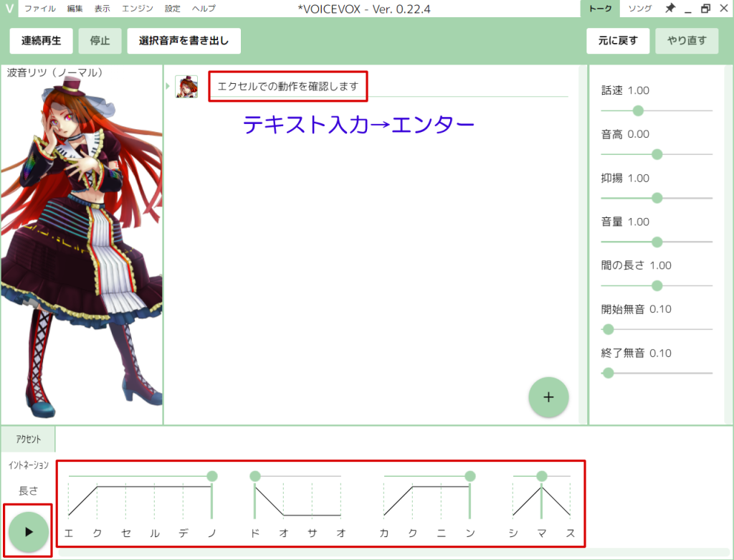Click the character avatar icon beside text

(x=186, y=87)
